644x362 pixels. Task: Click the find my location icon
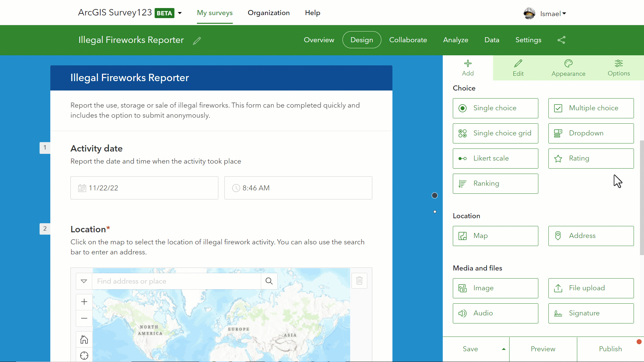pos(84,355)
